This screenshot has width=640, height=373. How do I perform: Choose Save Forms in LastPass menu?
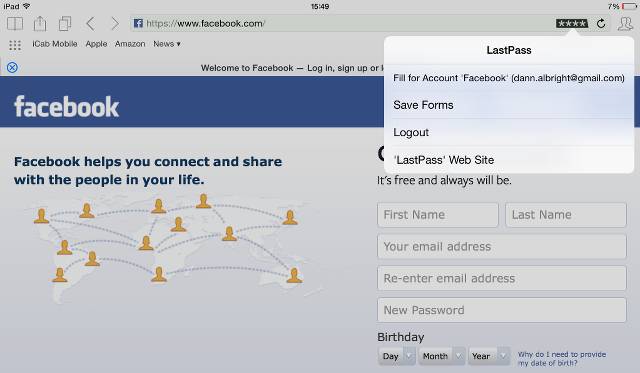(509, 105)
